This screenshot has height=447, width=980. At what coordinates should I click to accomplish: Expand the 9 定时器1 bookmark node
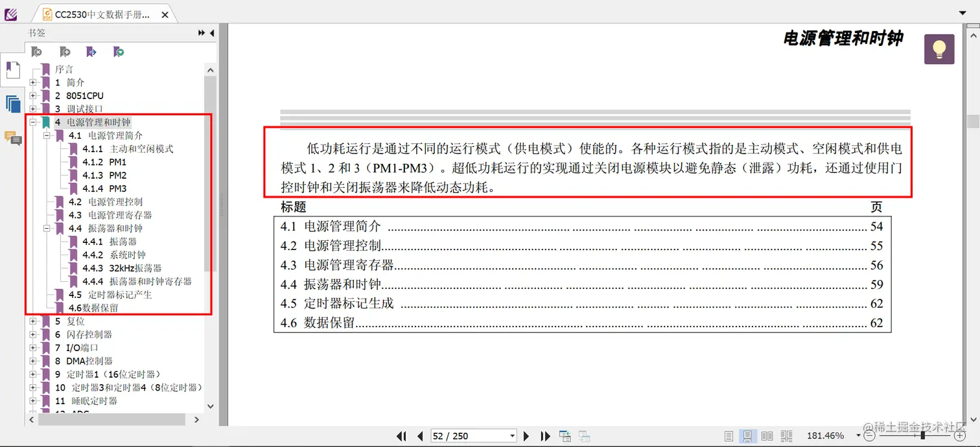coord(33,374)
